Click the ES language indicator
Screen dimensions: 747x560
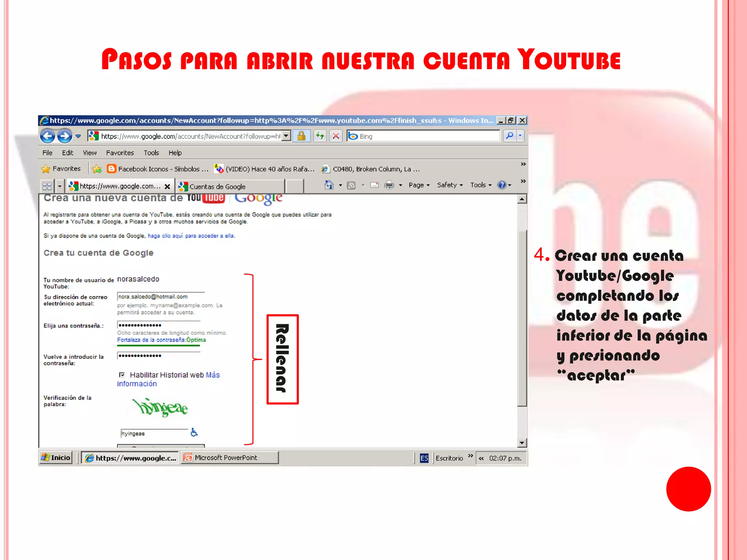(424, 458)
